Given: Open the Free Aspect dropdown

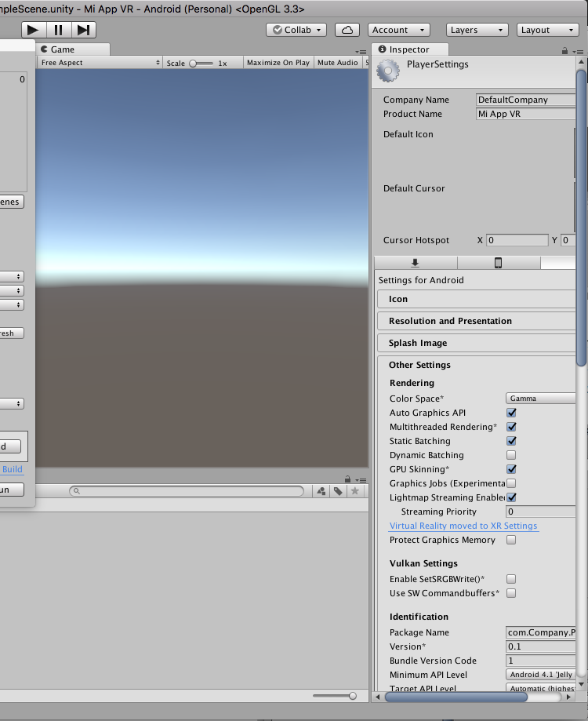Looking at the screenshot, I should coord(100,63).
